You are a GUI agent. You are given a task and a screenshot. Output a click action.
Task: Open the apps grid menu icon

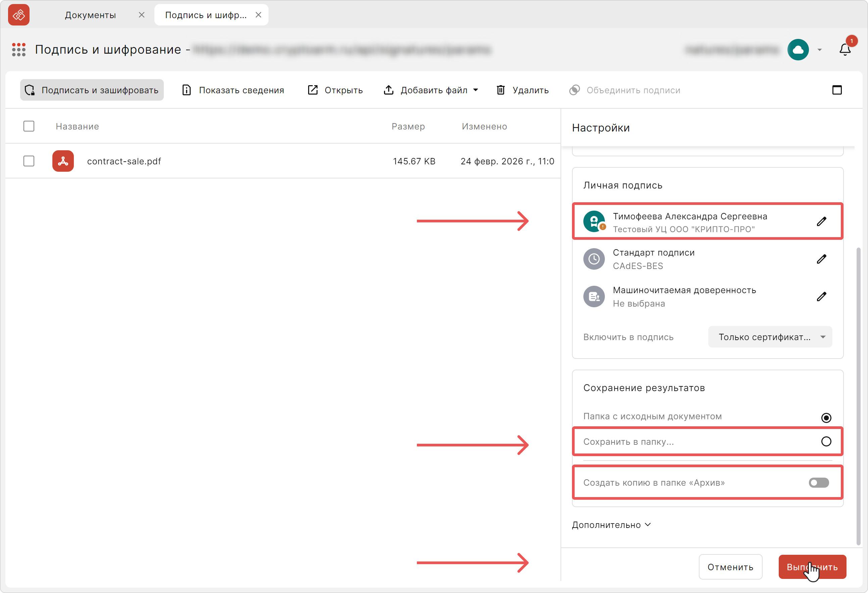[x=19, y=50]
